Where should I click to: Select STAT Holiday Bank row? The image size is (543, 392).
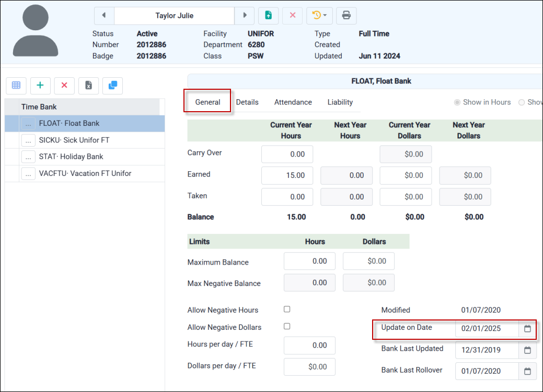pyautogui.click(x=85, y=157)
